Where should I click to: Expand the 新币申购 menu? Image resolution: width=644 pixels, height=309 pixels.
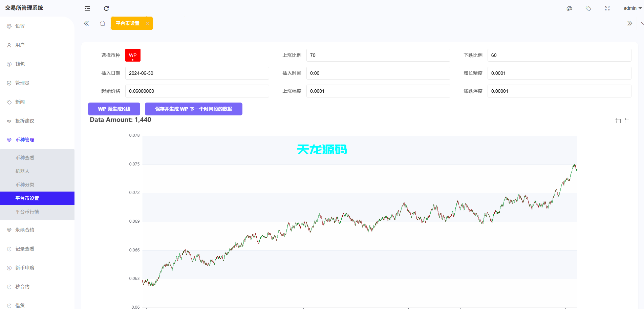click(37, 268)
